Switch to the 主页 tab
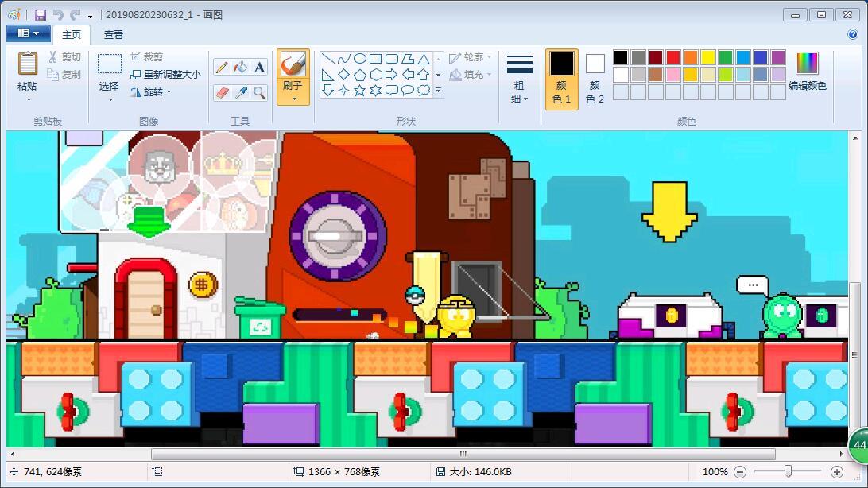 [x=72, y=34]
